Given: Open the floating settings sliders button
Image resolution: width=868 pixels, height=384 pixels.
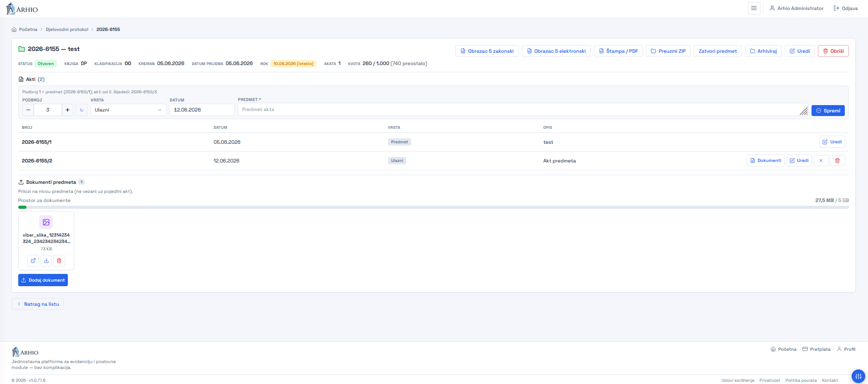Looking at the screenshot, I should (858, 376).
